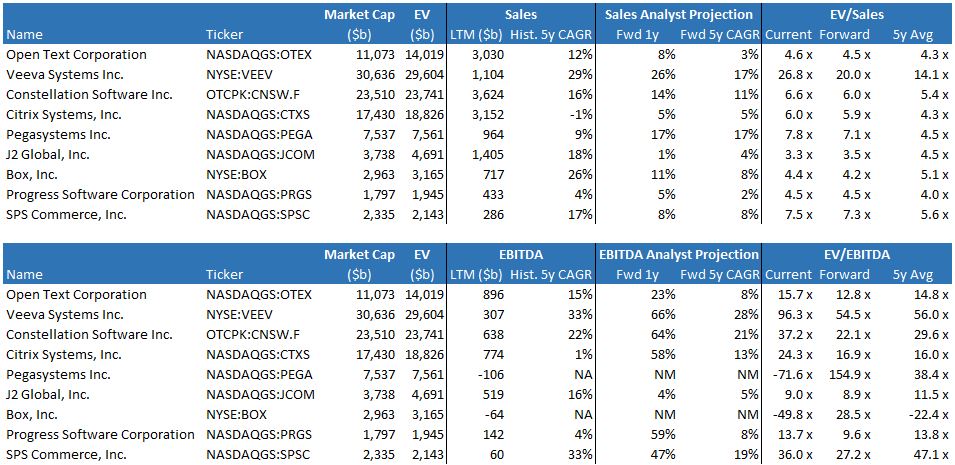Image resolution: width=955 pixels, height=465 pixels.
Task: Click Sales Analyst Projection header
Action: pyautogui.click(x=678, y=14)
